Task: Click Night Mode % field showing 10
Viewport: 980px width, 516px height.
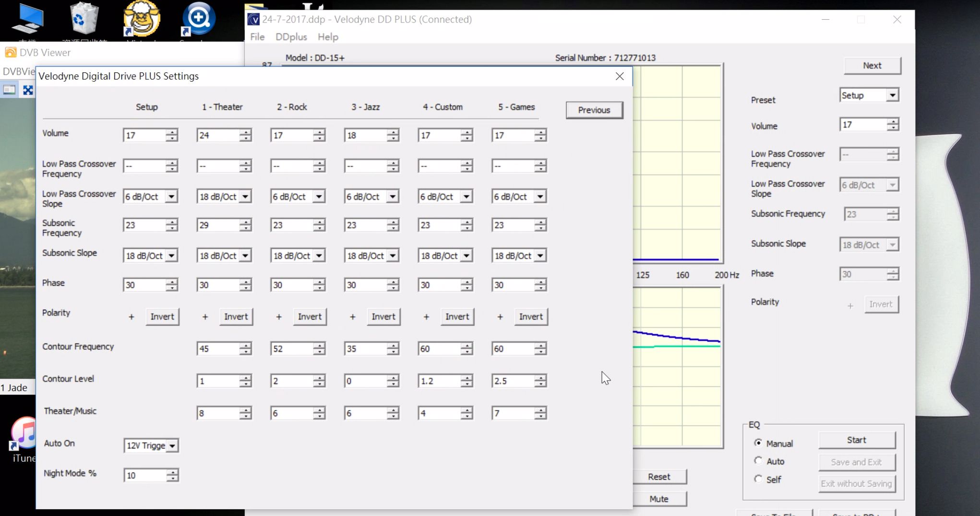Action: 145,475
